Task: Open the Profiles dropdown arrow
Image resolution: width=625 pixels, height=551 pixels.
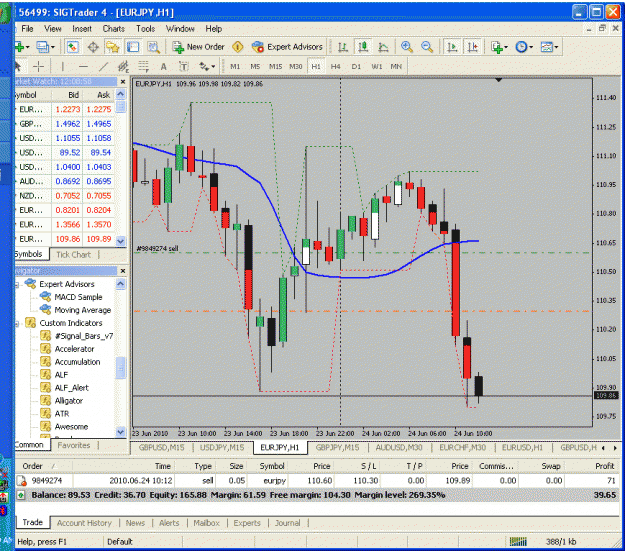Action: click(x=53, y=48)
